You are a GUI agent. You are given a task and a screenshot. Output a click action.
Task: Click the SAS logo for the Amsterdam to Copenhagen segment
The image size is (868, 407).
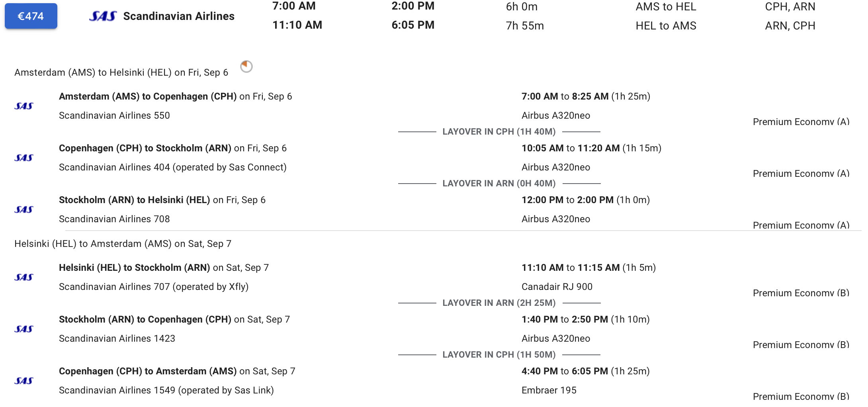click(24, 106)
